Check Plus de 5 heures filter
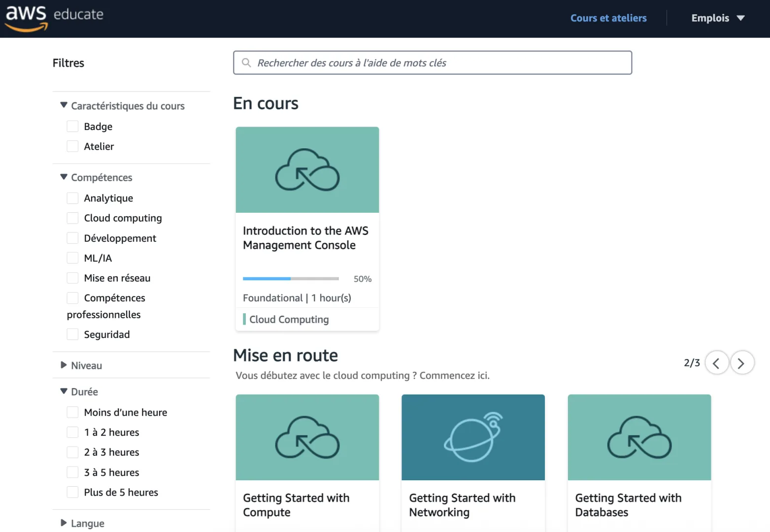 [72, 492]
